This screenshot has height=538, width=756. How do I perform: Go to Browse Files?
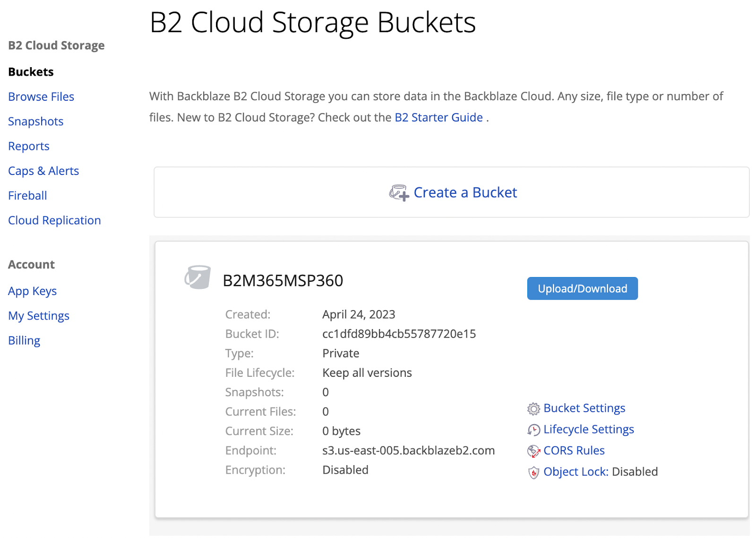[x=41, y=96]
